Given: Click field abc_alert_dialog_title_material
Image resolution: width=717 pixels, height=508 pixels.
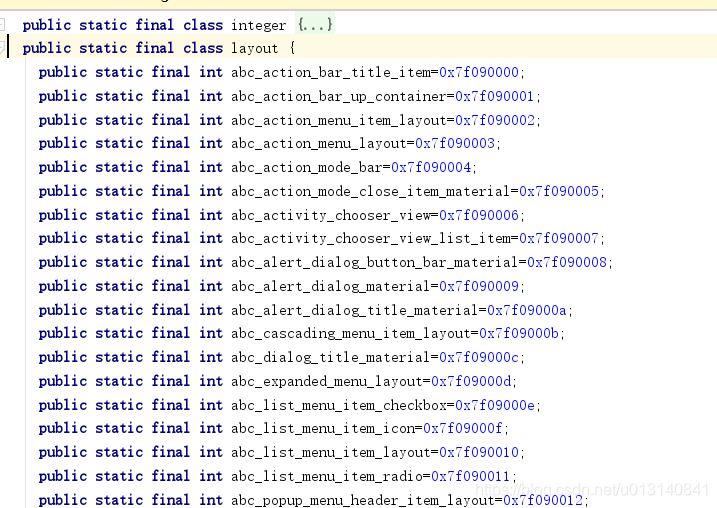Looking at the screenshot, I should tap(355, 310).
